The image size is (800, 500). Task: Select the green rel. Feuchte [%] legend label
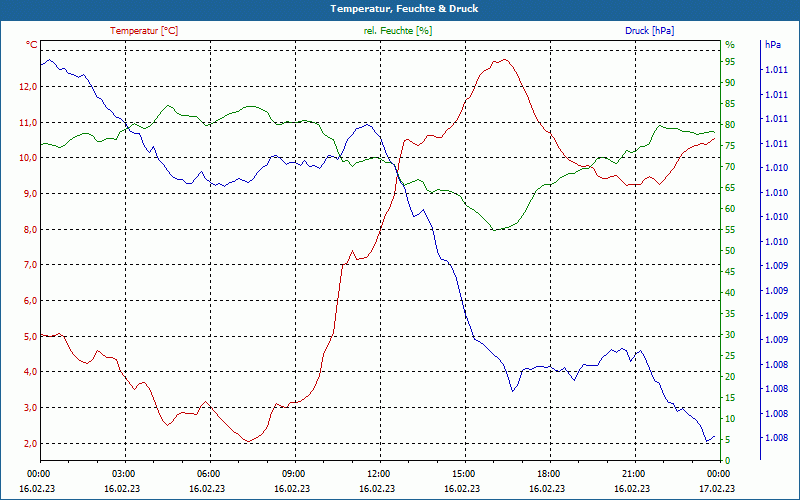pyautogui.click(x=397, y=31)
